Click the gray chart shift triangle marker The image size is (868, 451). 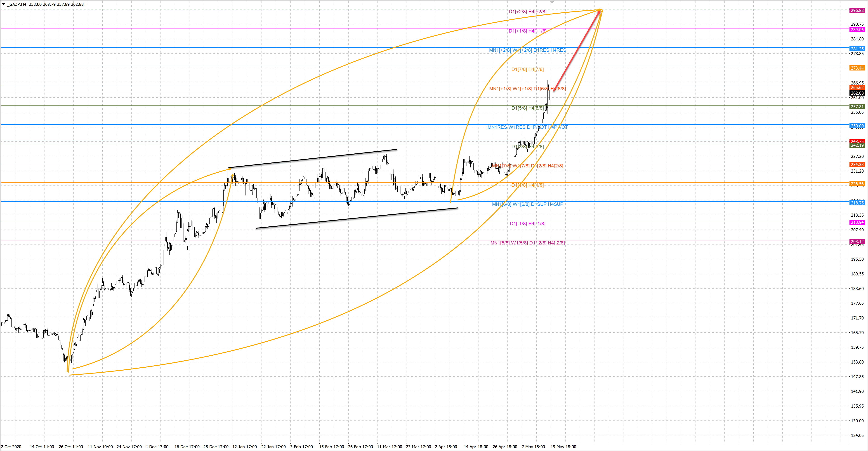(x=552, y=2)
